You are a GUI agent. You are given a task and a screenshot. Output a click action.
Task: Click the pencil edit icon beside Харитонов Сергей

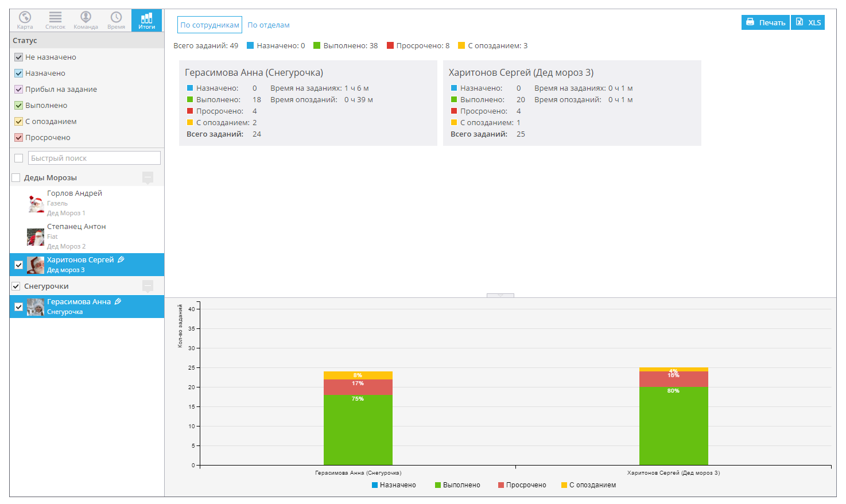pyautogui.click(x=121, y=259)
